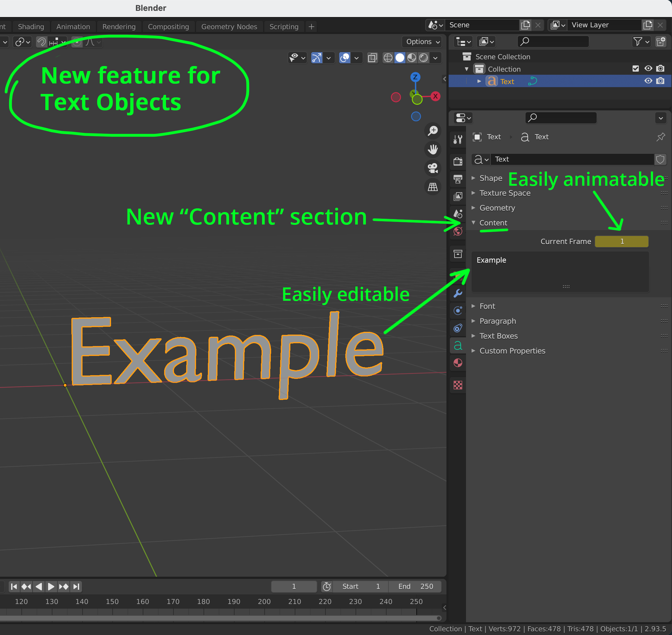Hide the Collection using its eye icon
This screenshot has height=635, width=672.
pos(648,69)
